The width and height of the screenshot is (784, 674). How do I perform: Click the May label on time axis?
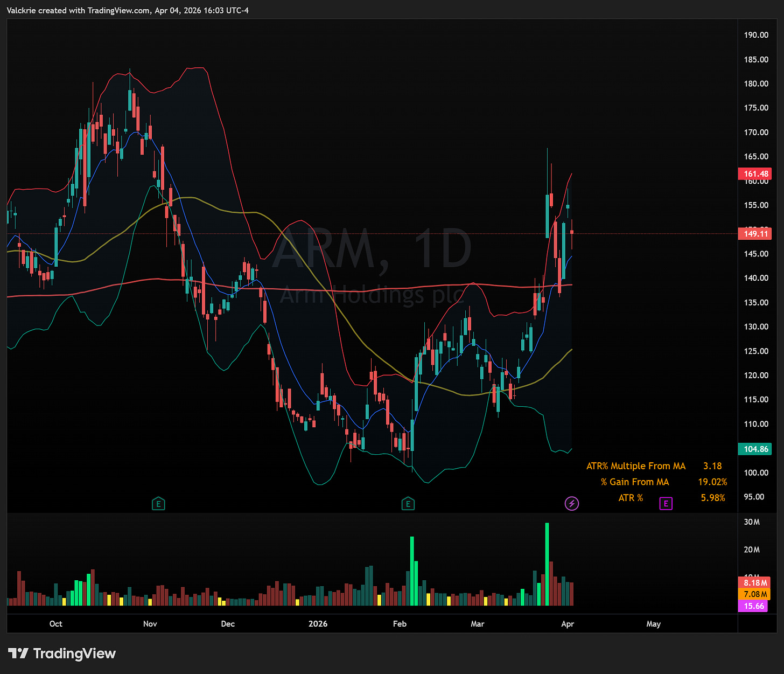pyautogui.click(x=653, y=624)
